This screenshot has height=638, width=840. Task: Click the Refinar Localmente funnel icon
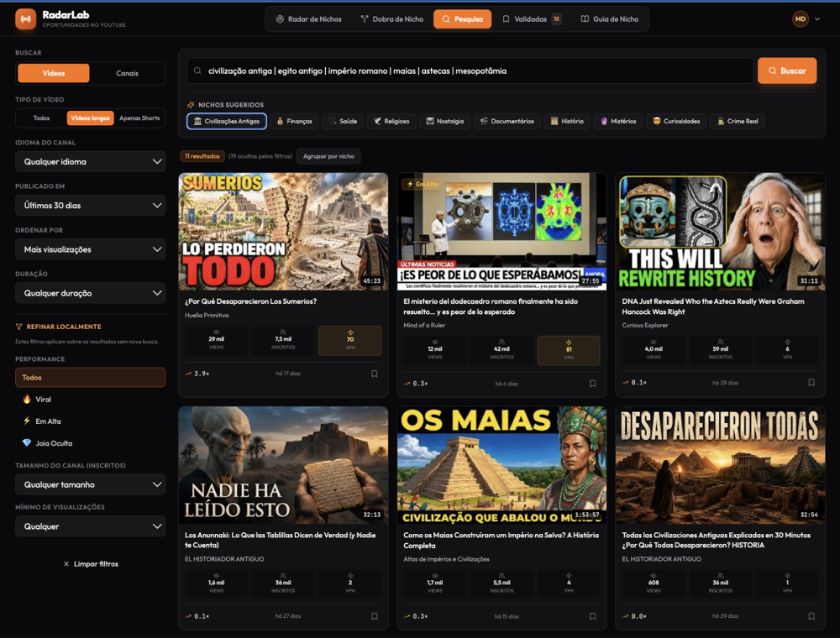pyautogui.click(x=18, y=327)
